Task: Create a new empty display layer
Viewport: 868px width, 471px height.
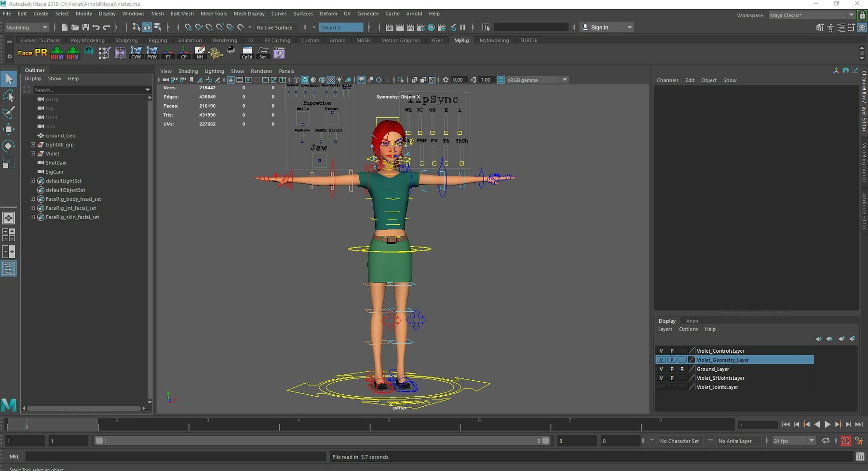Action: point(841,339)
